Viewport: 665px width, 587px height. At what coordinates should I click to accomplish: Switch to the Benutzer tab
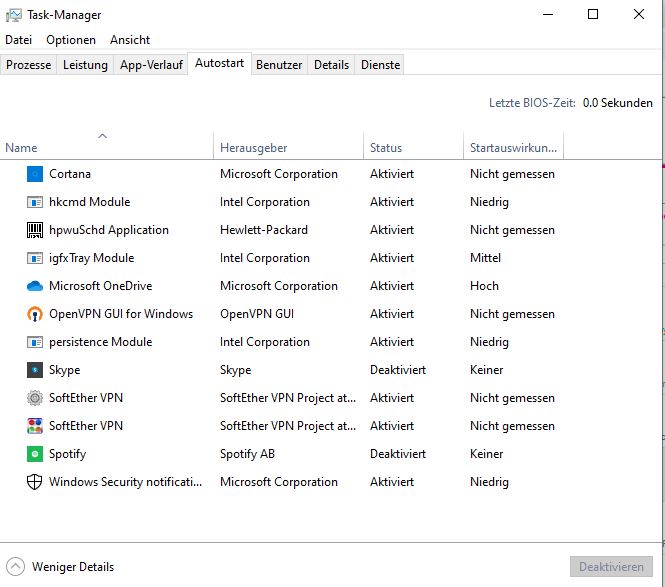tap(279, 65)
